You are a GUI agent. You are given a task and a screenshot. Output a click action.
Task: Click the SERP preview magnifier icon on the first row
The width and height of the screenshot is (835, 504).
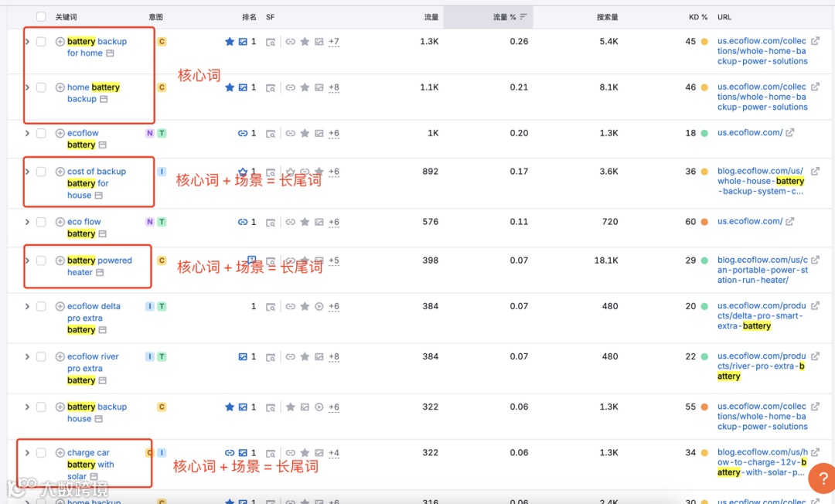[271, 41]
